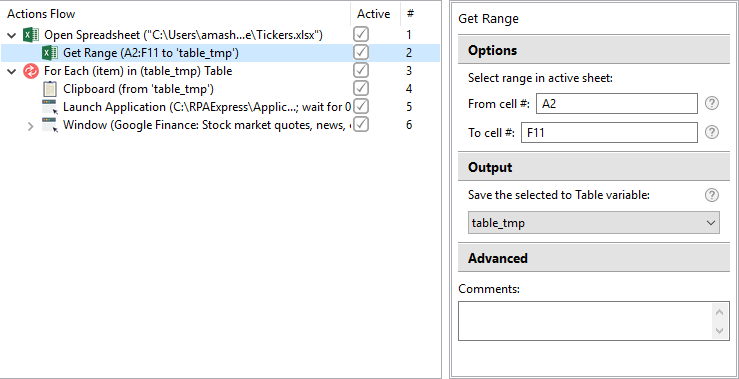Select Get Range A2:F11 row

tap(221, 53)
